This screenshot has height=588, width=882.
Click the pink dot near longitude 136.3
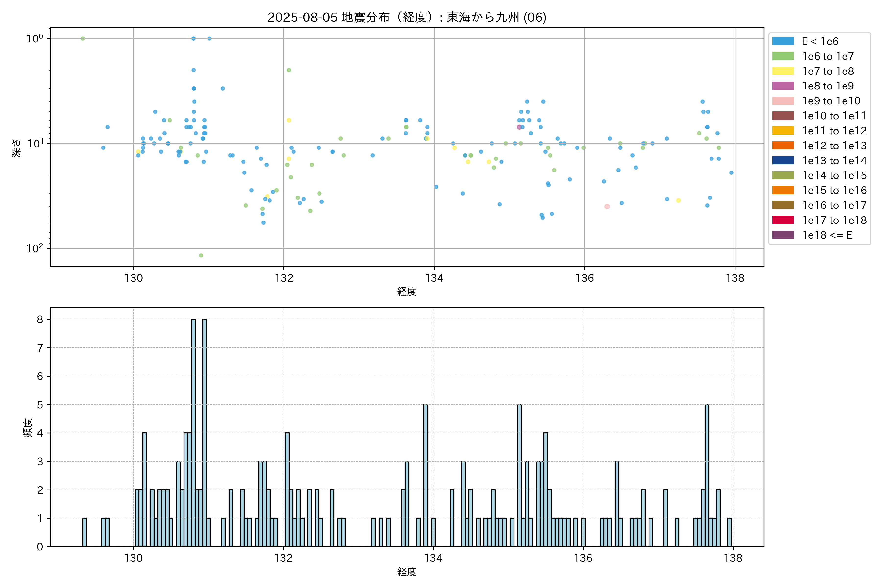tap(607, 207)
